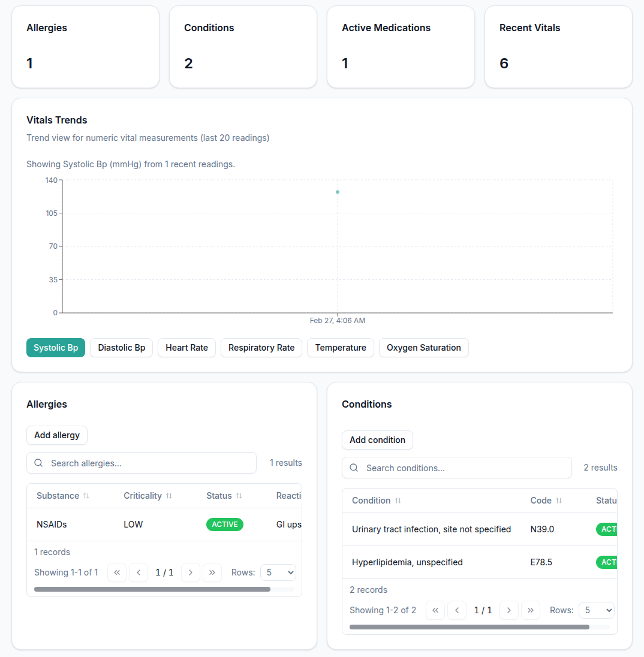This screenshot has height=657, width=644.
Task: Toggle the Heart Rate vitals chip
Action: [x=186, y=348]
